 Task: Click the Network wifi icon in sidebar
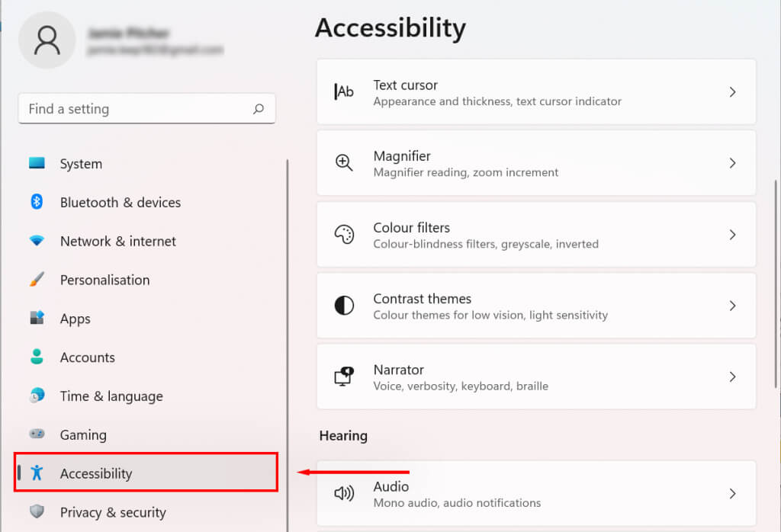pos(37,241)
